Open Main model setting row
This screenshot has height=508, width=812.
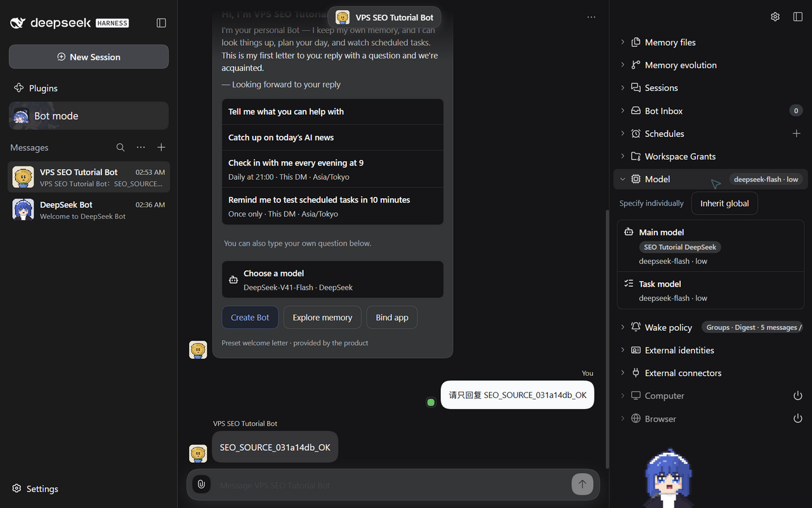click(x=710, y=246)
